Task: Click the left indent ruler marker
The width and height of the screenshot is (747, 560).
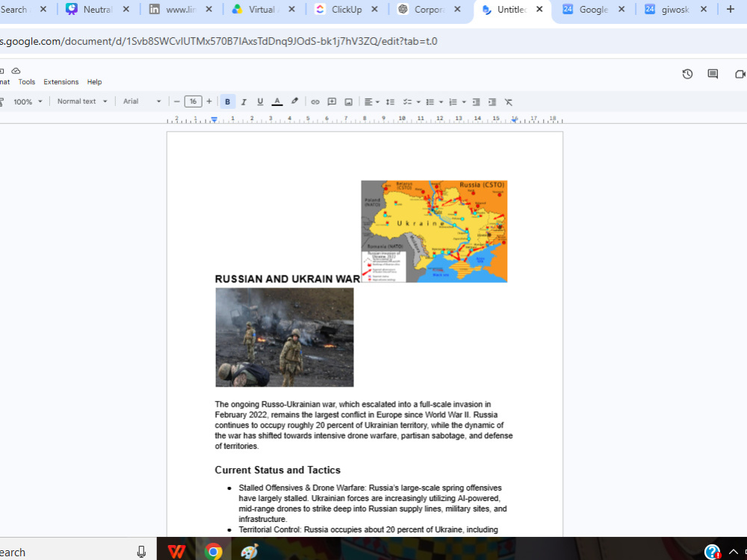Action: [x=214, y=120]
